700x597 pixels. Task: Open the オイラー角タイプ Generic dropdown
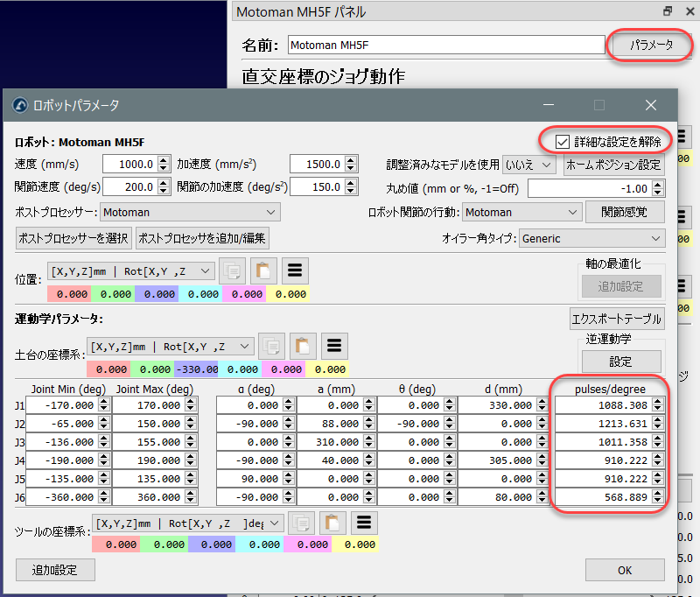(592, 238)
